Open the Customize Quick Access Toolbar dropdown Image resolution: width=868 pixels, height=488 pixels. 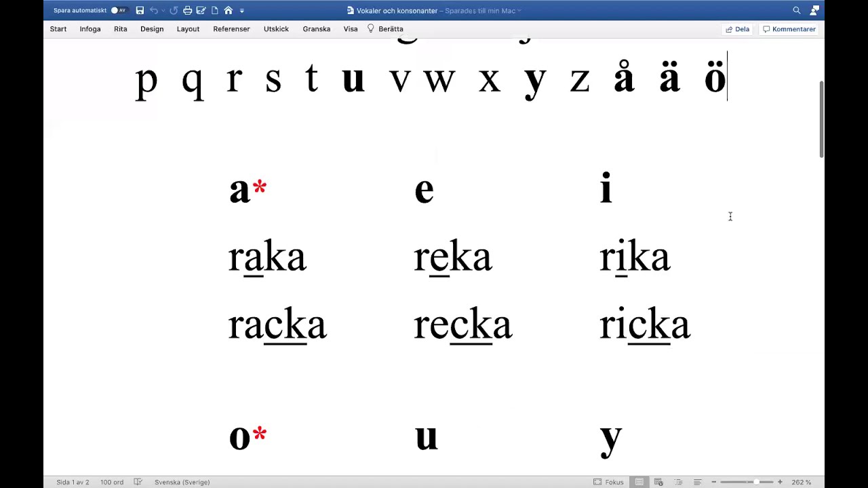(x=242, y=11)
